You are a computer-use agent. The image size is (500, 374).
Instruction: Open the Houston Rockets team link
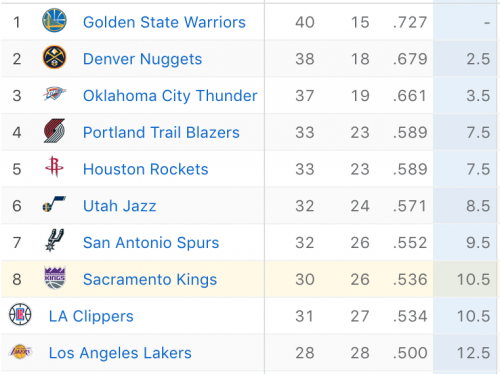tap(146, 169)
